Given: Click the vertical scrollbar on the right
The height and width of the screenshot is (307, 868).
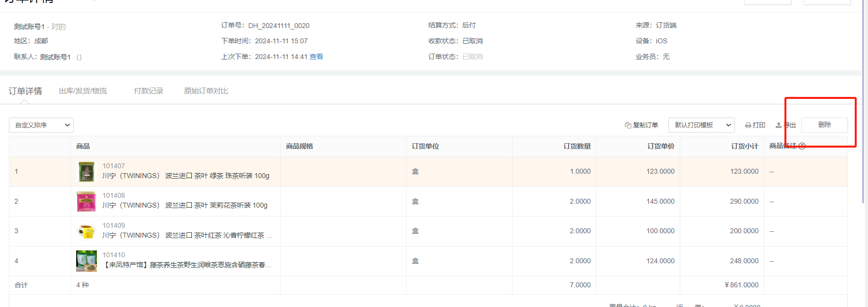Looking at the screenshot, I should click(x=864, y=101).
